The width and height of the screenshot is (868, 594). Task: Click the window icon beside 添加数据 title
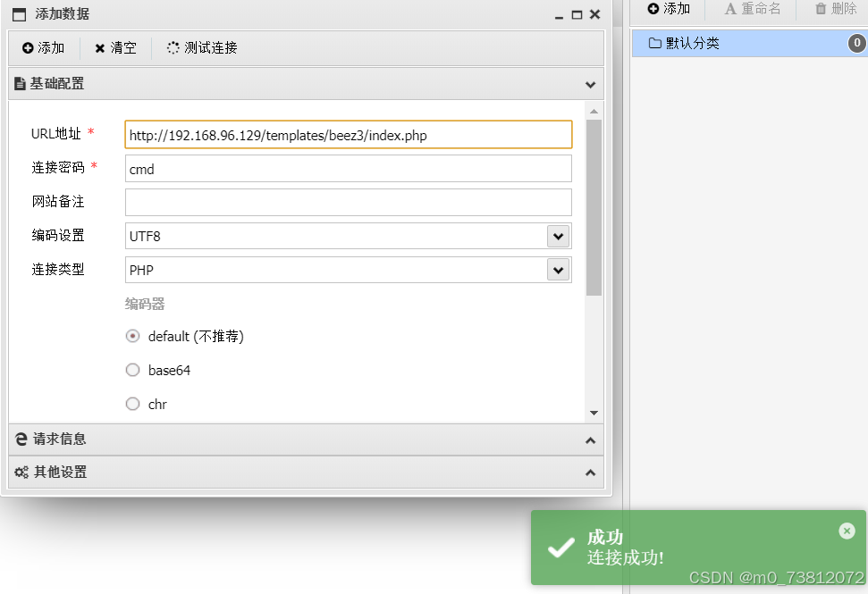(x=20, y=14)
